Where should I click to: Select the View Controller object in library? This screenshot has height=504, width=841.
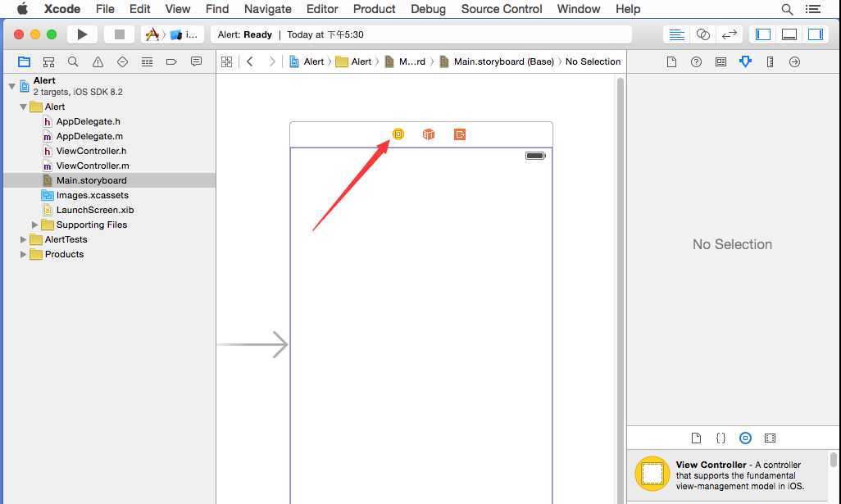point(729,474)
